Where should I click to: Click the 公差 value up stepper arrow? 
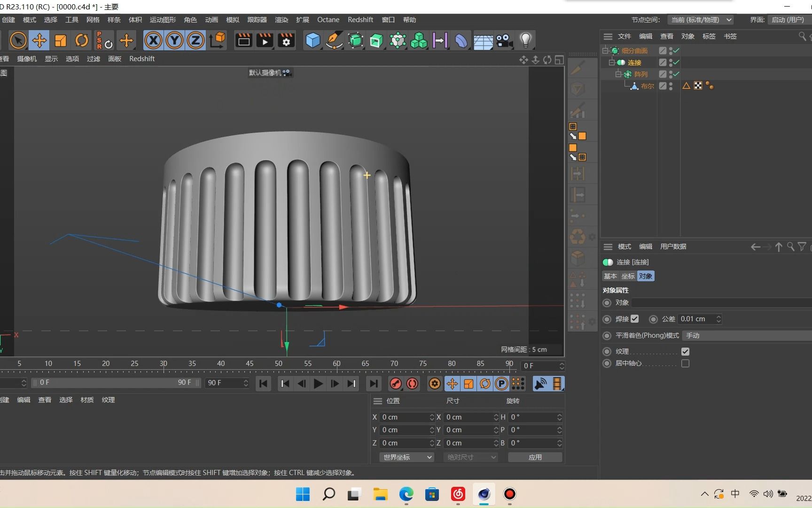pyautogui.click(x=718, y=316)
